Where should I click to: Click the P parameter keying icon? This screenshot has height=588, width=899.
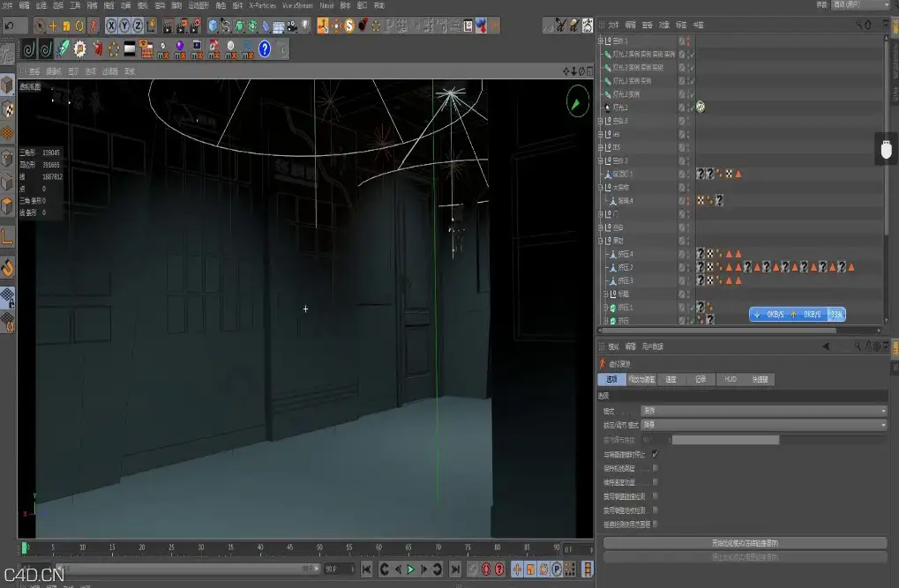pyautogui.click(x=556, y=569)
